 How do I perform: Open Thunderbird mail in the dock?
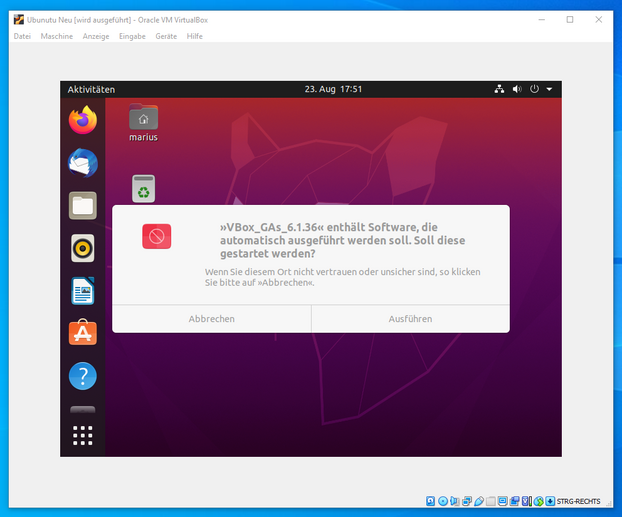[83, 163]
